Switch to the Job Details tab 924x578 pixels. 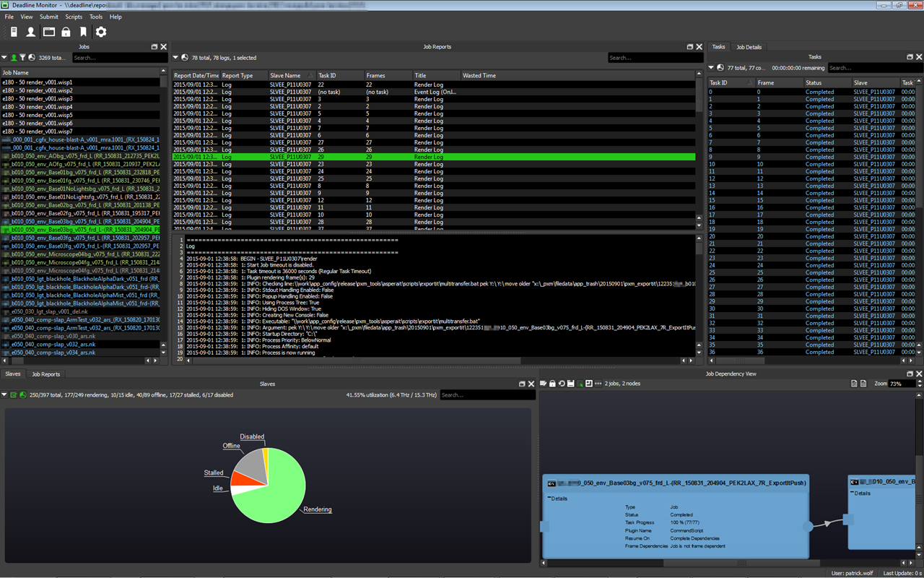pyautogui.click(x=749, y=46)
